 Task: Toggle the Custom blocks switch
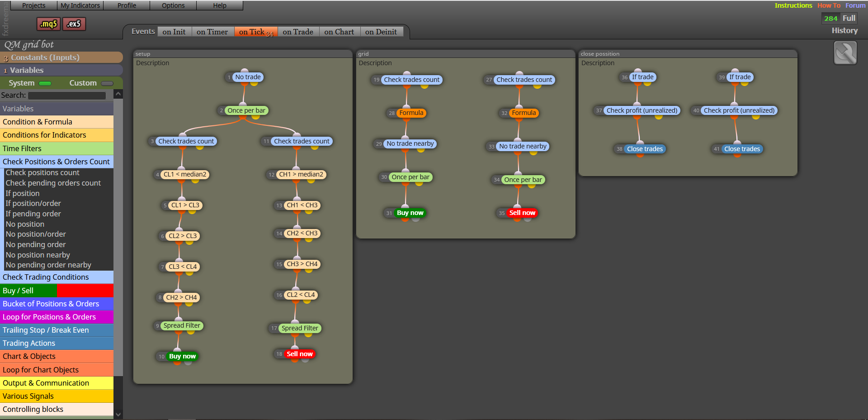coord(107,83)
